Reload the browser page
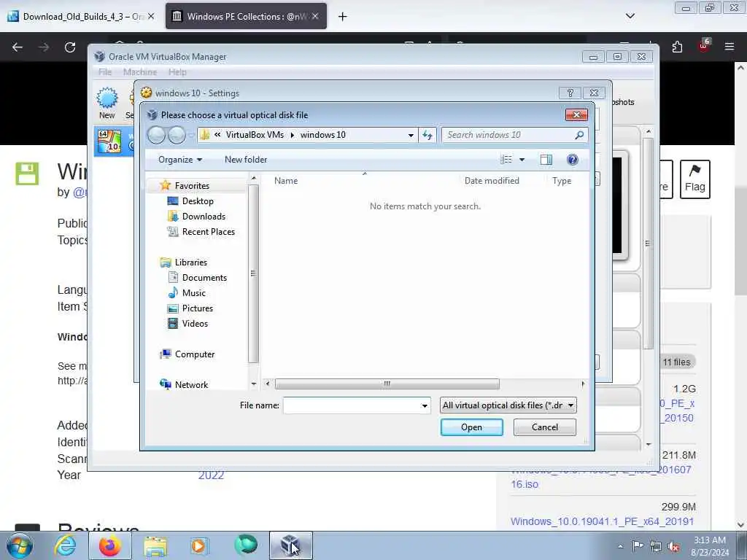 point(70,47)
